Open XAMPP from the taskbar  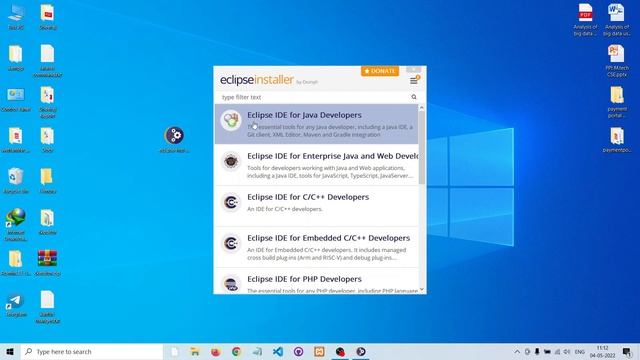(319, 351)
